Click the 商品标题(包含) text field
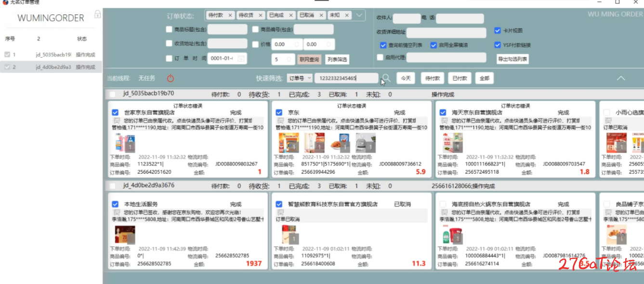Viewport: 644px width, 284px height. (227, 29)
